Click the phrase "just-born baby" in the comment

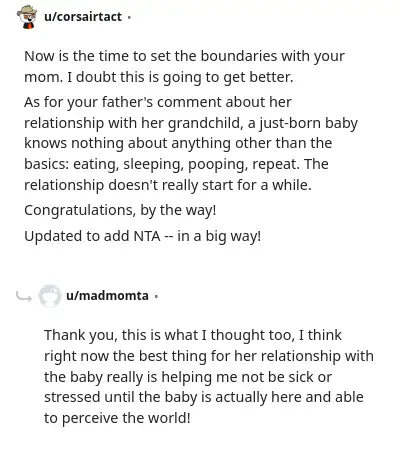click(308, 123)
